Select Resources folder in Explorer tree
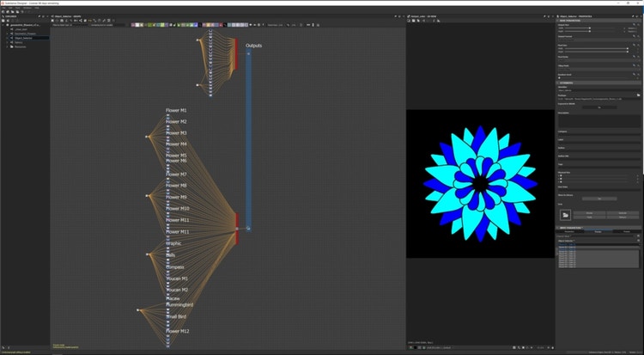 coord(20,46)
